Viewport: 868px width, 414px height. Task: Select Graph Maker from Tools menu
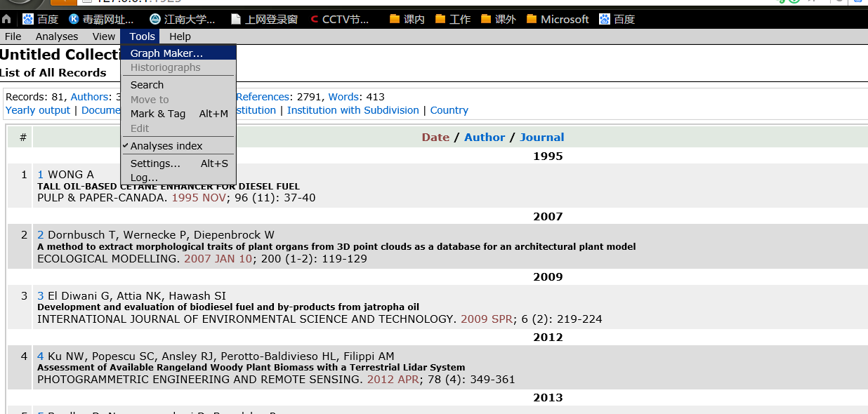166,52
